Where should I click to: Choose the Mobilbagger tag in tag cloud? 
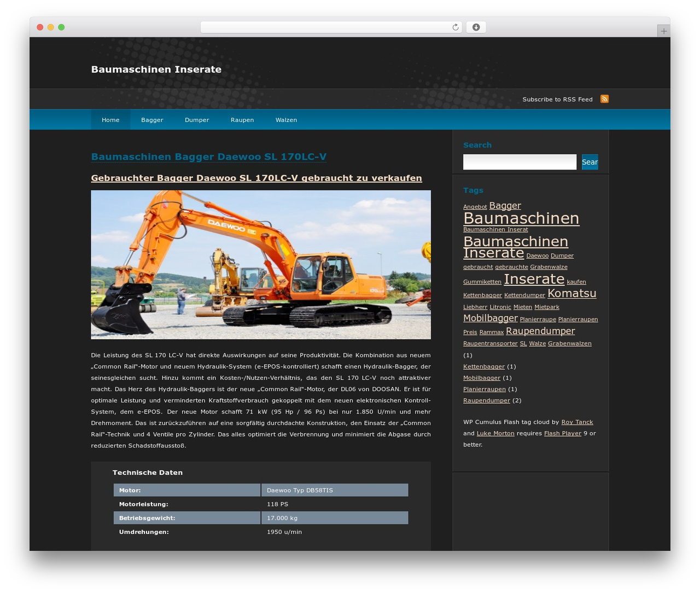pos(491,318)
